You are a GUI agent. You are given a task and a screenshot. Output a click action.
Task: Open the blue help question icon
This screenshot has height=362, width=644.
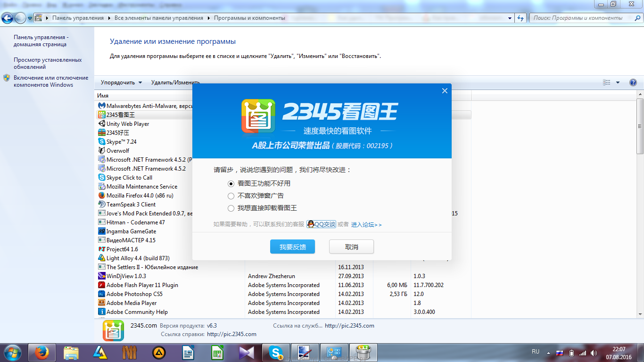tap(633, 82)
